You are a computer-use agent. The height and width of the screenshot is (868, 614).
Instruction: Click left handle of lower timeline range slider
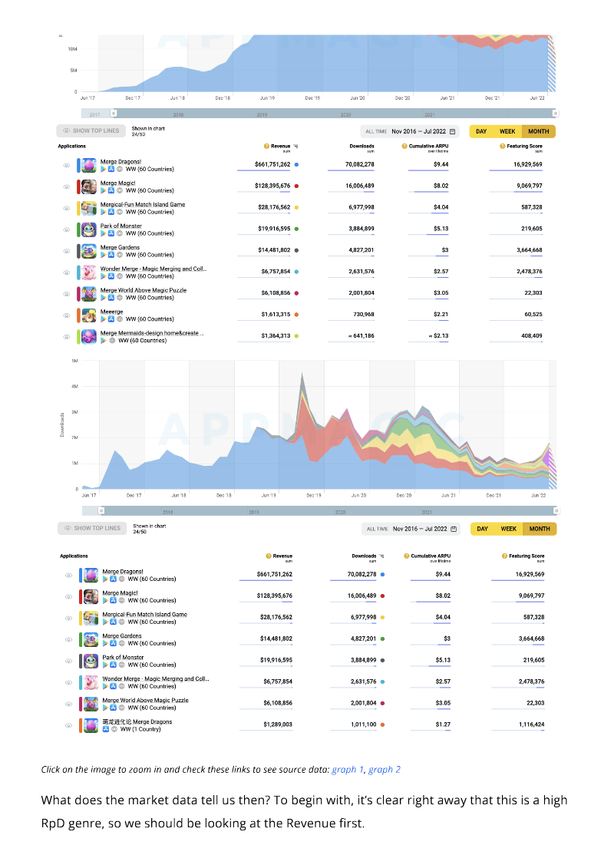(101, 511)
